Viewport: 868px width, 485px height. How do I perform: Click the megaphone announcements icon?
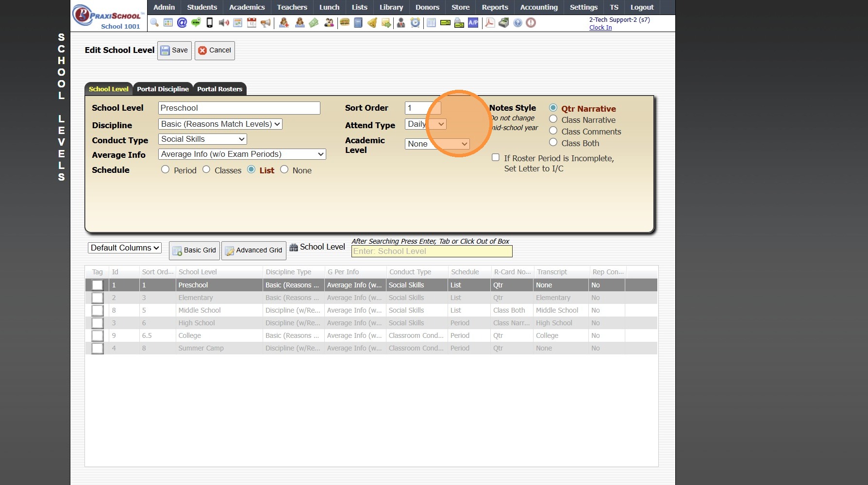(266, 23)
